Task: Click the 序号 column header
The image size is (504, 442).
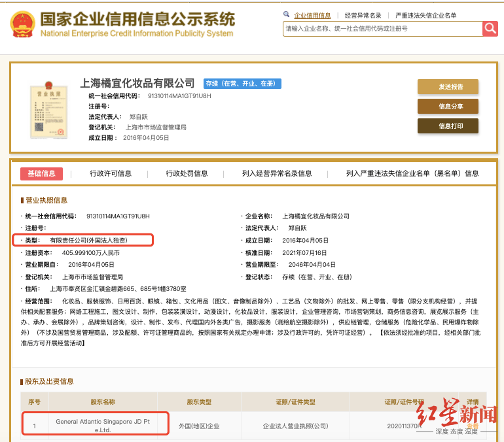Action: tap(35, 402)
